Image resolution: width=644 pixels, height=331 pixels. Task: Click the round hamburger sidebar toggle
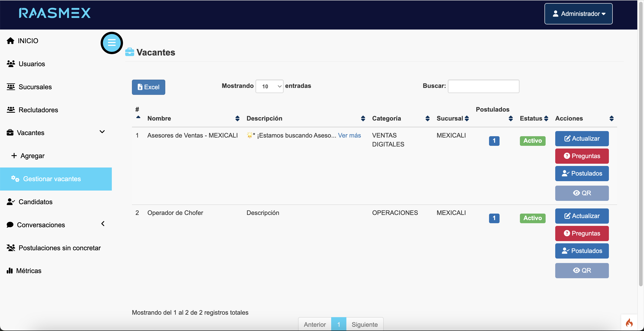(x=112, y=43)
